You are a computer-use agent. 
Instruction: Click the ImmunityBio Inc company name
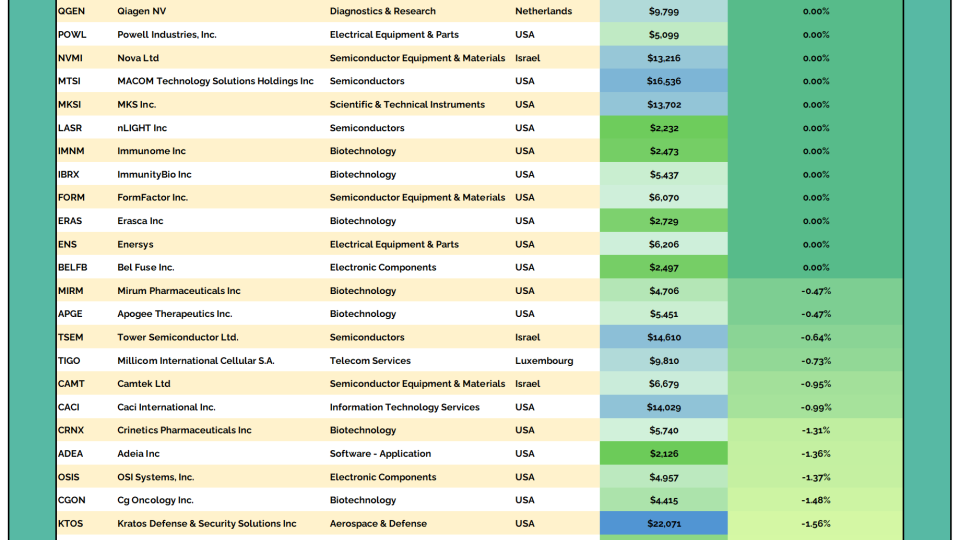(154, 174)
